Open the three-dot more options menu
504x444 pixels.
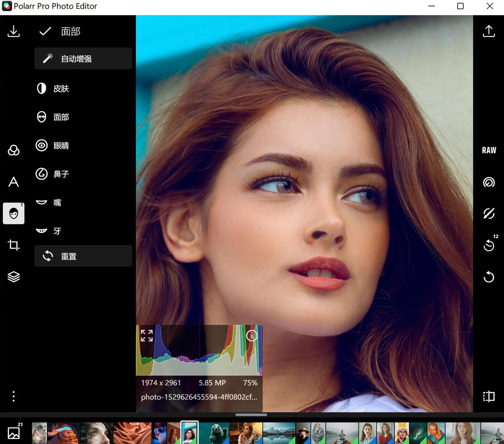coord(13,396)
